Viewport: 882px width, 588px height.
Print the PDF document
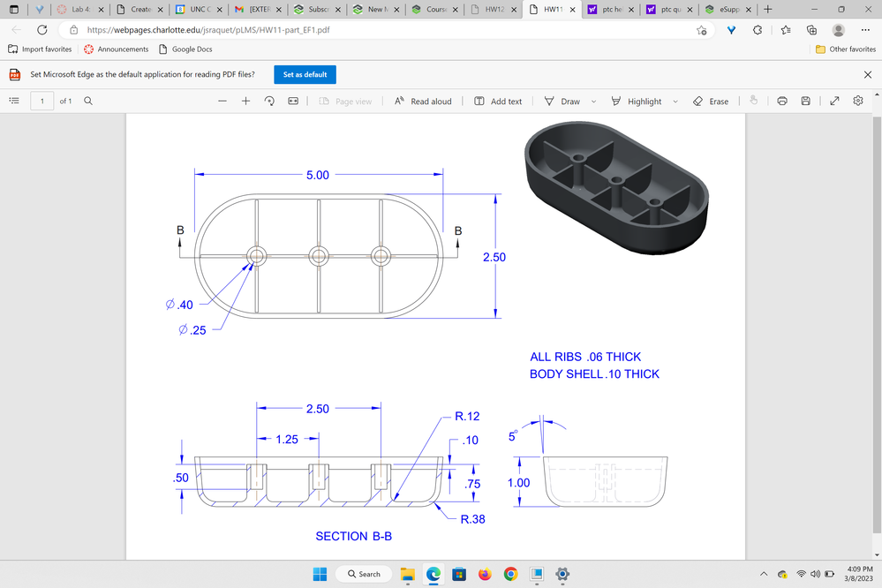(x=782, y=102)
